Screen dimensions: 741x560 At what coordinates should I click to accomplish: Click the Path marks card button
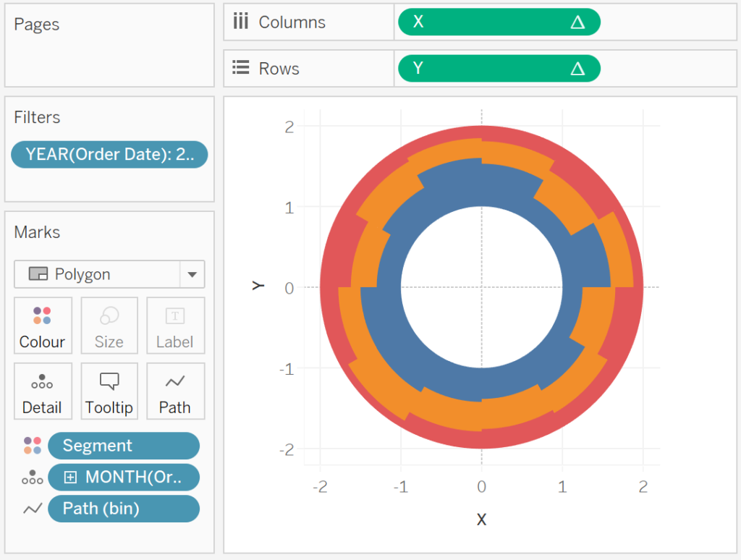[175, 391]
